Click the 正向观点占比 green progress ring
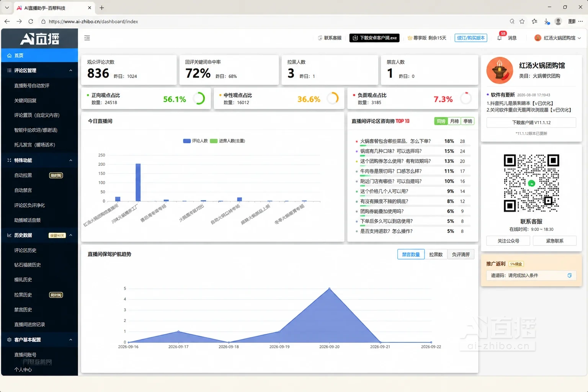 point(199,99)
